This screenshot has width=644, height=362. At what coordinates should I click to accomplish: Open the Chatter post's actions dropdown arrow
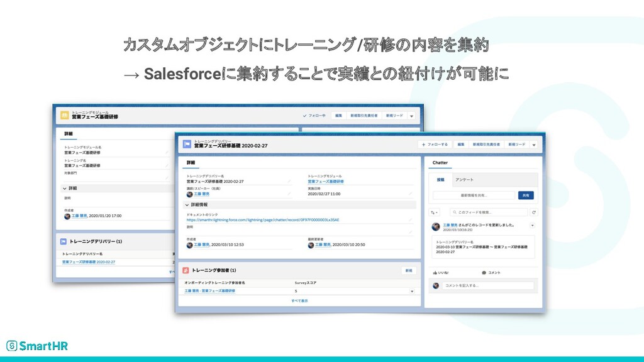[532, 226]
